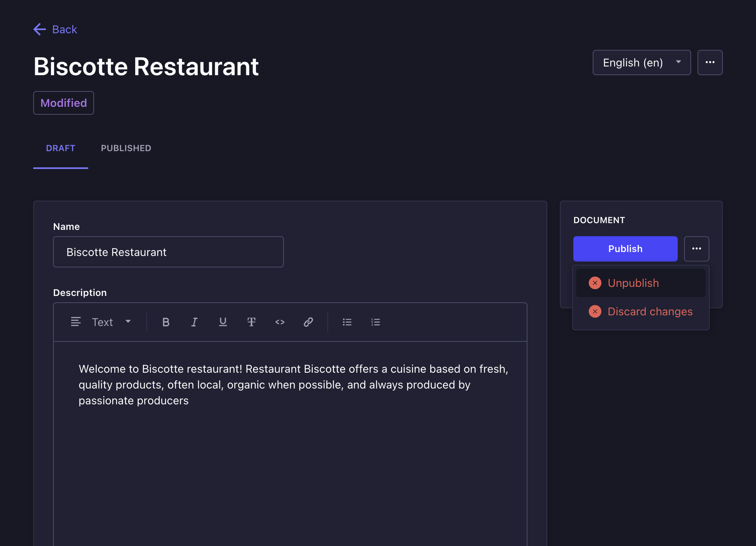Insert a hyperlink into the description

[x=308, y=322]
